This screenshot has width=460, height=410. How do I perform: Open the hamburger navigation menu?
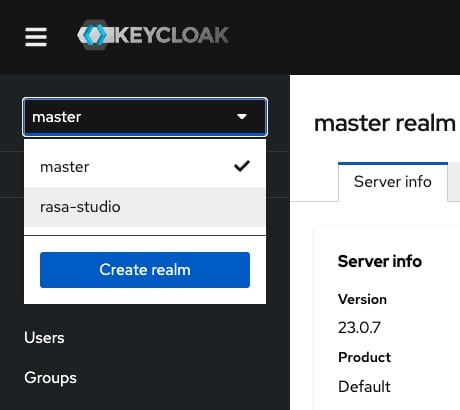point(36,37)
